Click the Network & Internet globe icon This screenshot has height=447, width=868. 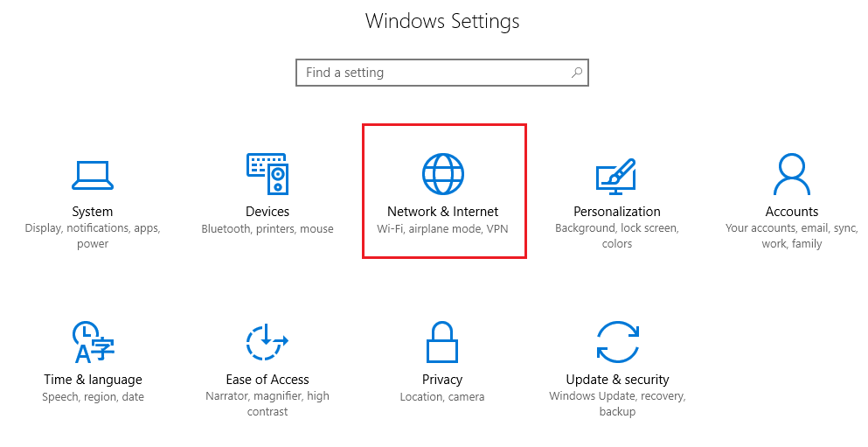[x=443, y=173]
